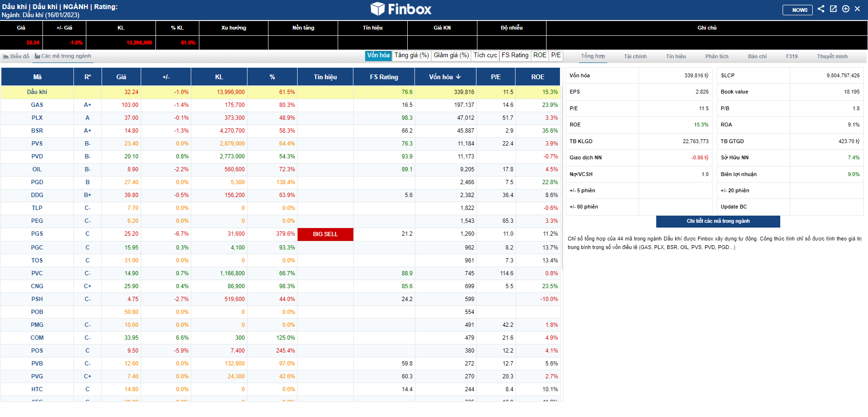This screenshot has height=417, width=868.
Task: Open the Biểu đồ chart view
Action: point(16,56)
